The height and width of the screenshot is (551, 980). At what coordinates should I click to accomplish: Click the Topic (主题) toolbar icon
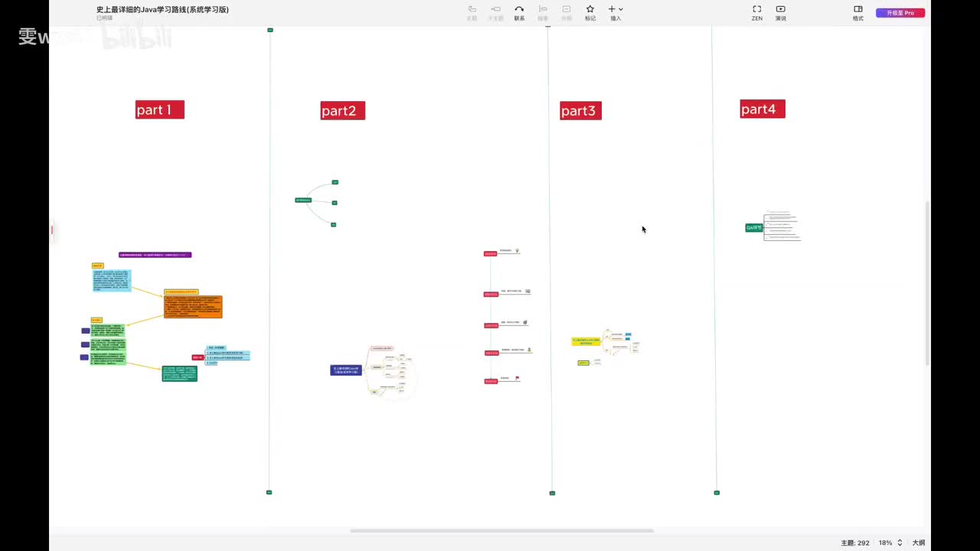472,9
